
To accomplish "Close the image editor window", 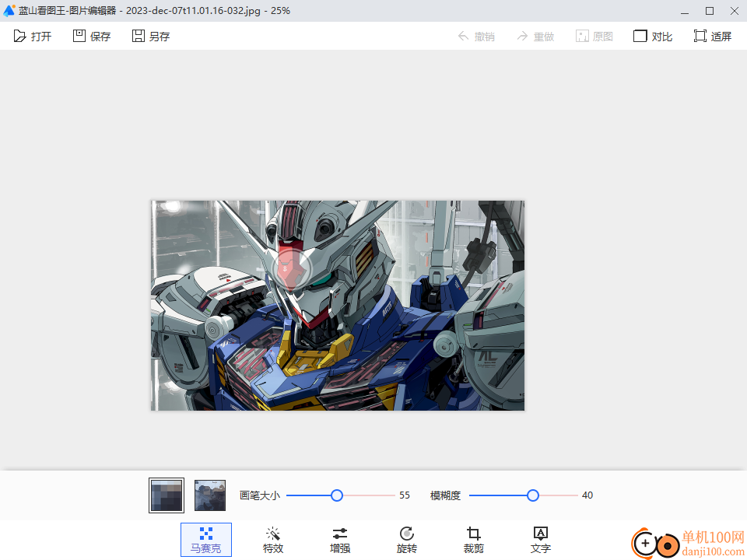I will tap(734, 11).
